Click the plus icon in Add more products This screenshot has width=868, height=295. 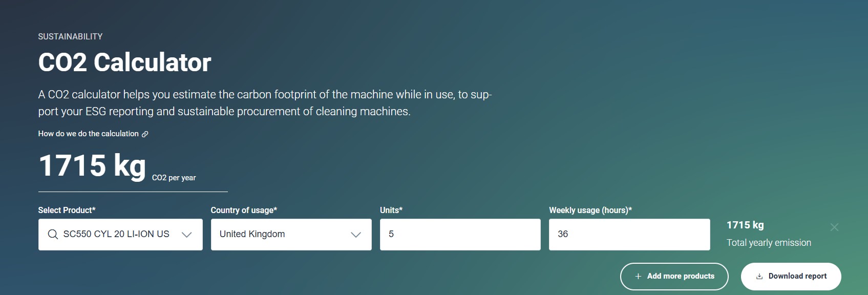638,276
